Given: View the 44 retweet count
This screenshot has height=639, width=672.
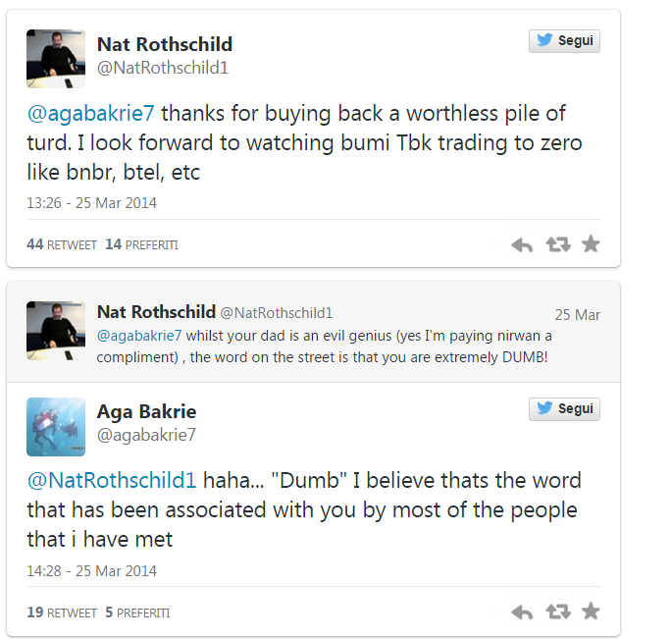Looking at the screenshot, I should click(62, 244).
